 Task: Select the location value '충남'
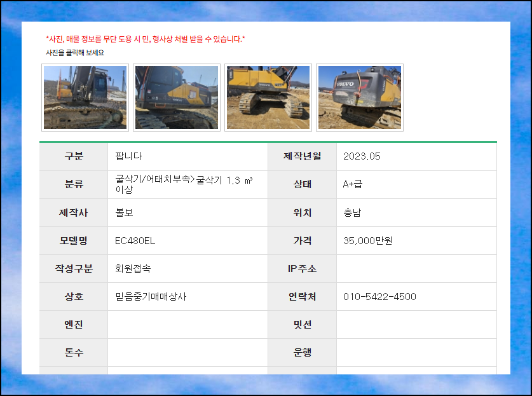tap(352, 212)
